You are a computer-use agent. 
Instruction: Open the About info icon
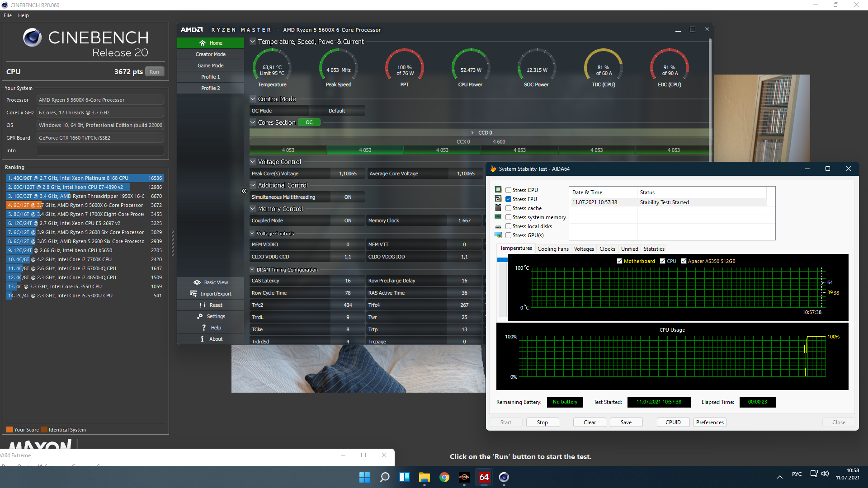[202, 339]
